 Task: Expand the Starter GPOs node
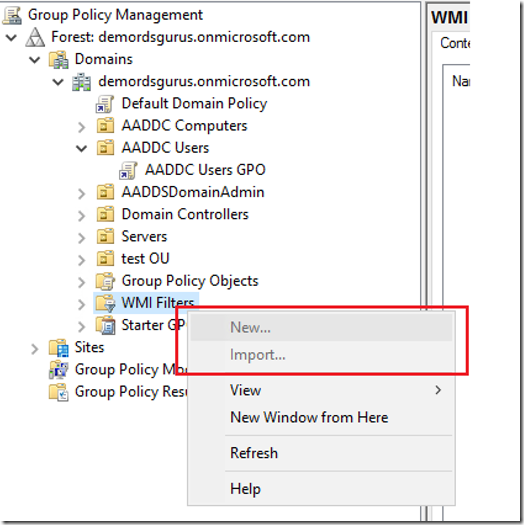tap(81, 326)
